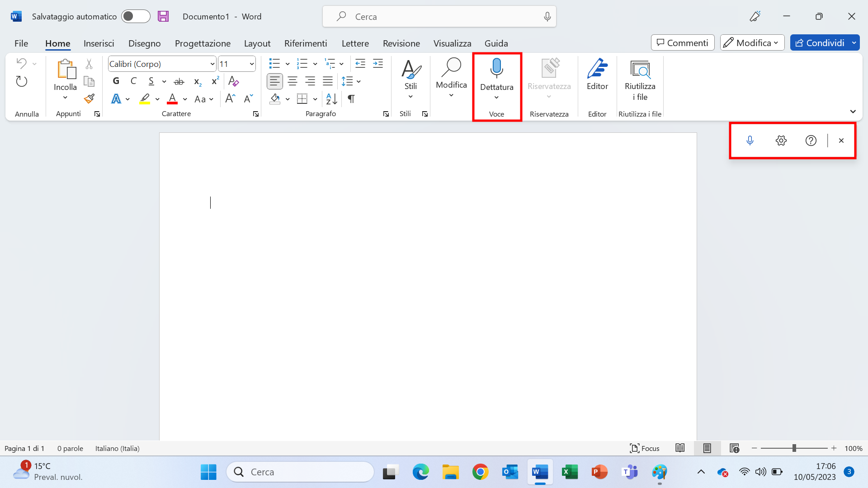Toggle italic formatting with C
Image resolution: width=868 pixels, height=488 pixels.
pos(134,81)
